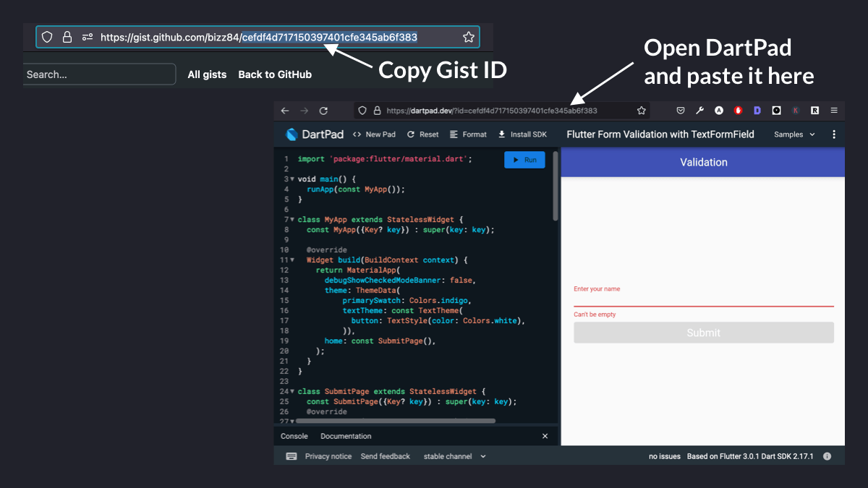Close the console panel
Viewport: 868px width, 488px height.
[x=545, y=437]
